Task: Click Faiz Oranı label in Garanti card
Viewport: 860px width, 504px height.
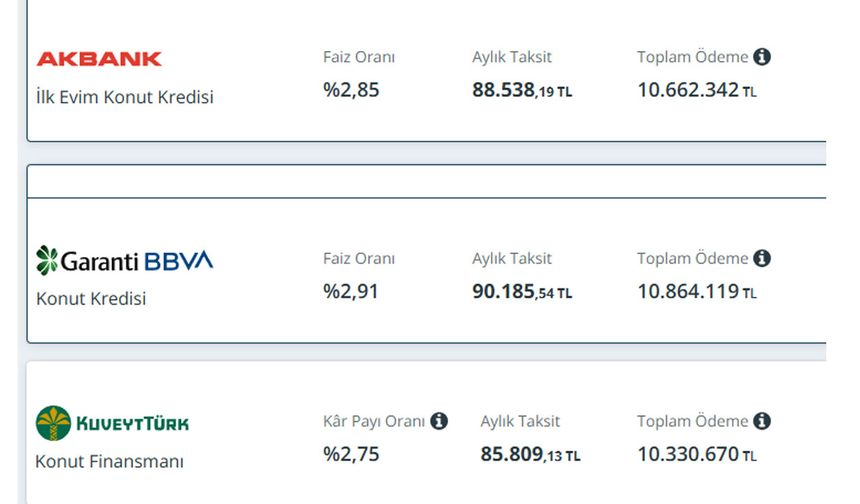Action: tap(358, 258)
